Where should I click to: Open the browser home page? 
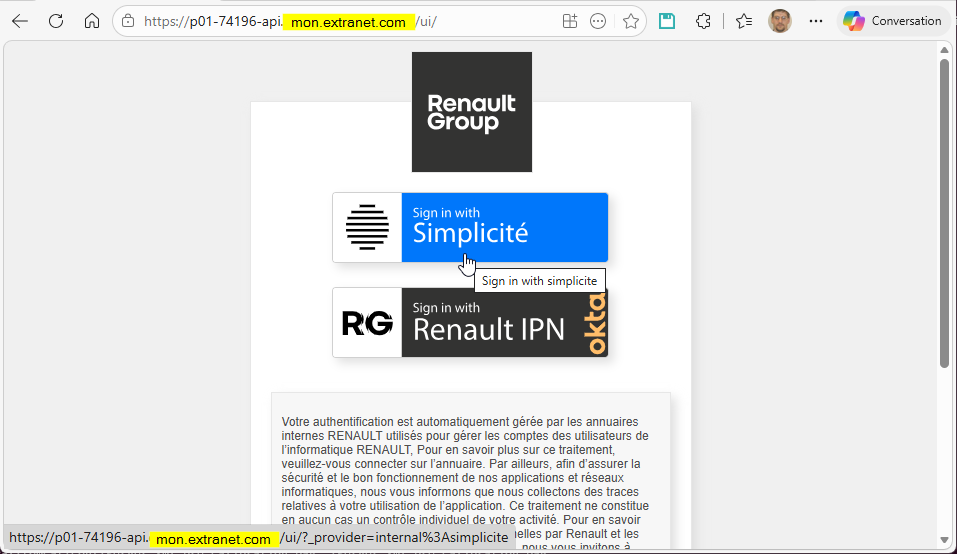tap(92, 21)
